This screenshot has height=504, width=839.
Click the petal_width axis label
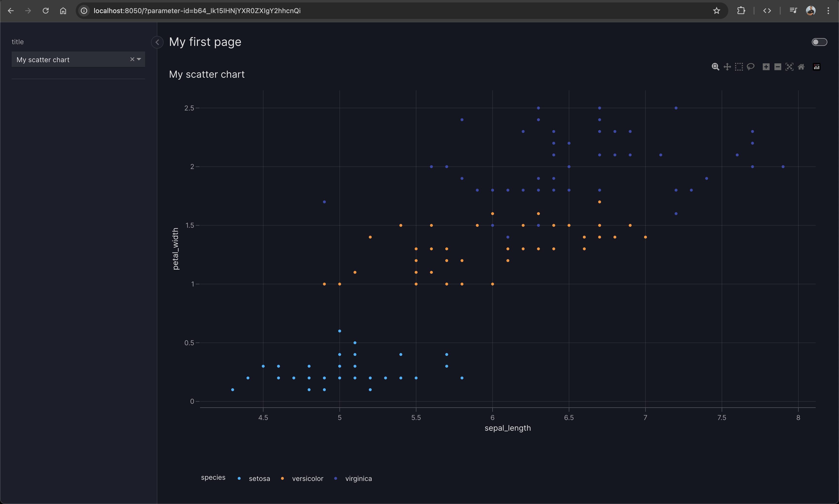[x=175, y=249]
